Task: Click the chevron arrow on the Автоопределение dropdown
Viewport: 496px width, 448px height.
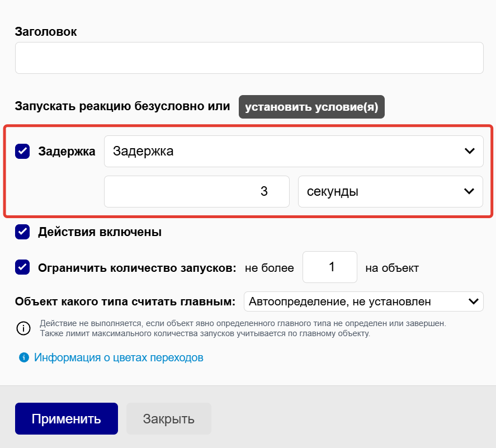Action: pyautogui.click(x=473, y=301)
